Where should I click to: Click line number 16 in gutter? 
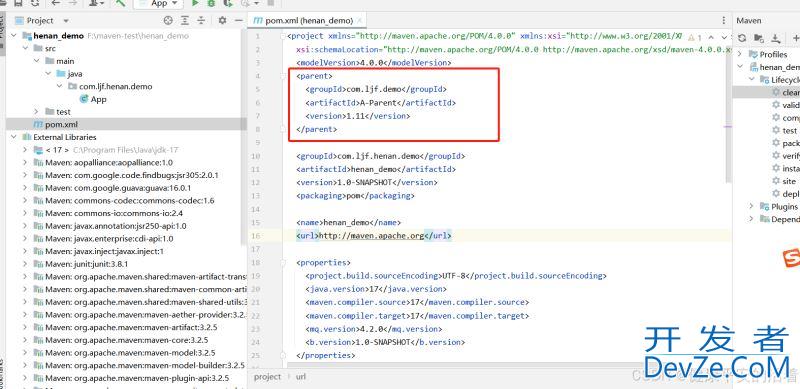coord(256,236)
